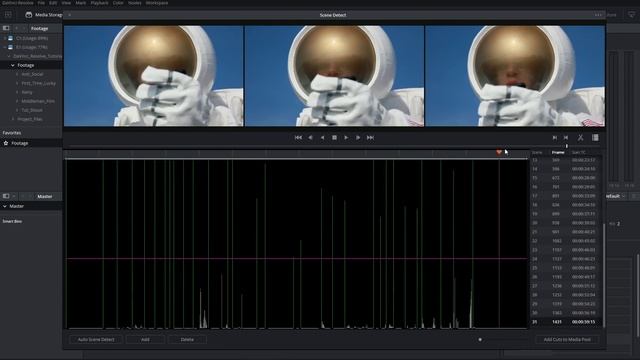Toggle the scene cut list view
Viewport: 640px width, 360px height.
coord(596,138)
